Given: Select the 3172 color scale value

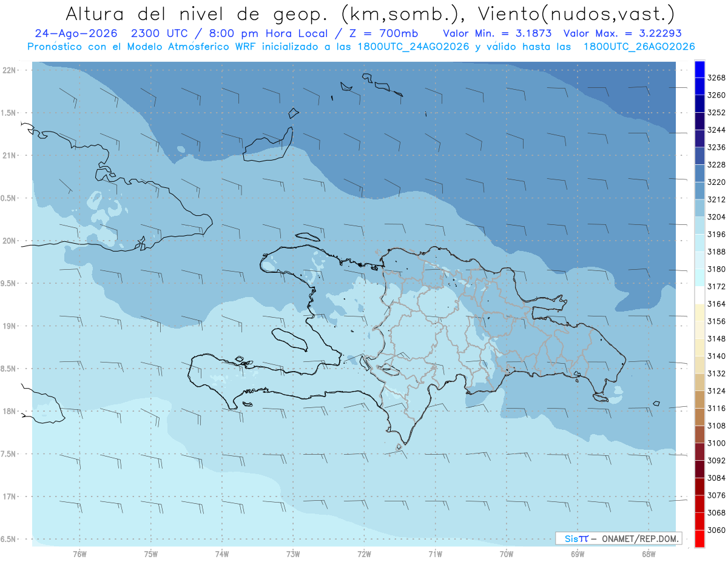Looking at the screenshot, I should [716, 286].
